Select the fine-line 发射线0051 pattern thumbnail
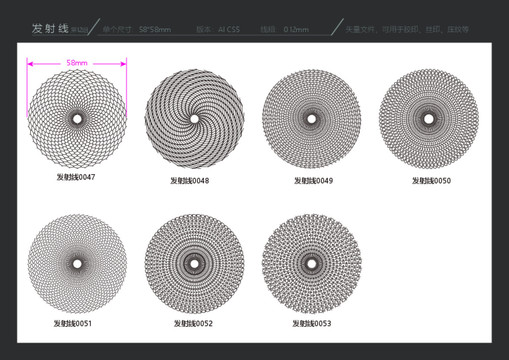 coord(77,264)
